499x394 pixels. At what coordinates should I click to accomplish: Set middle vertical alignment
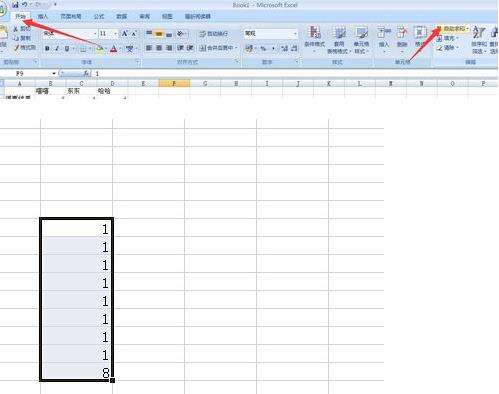click(159, 33)
